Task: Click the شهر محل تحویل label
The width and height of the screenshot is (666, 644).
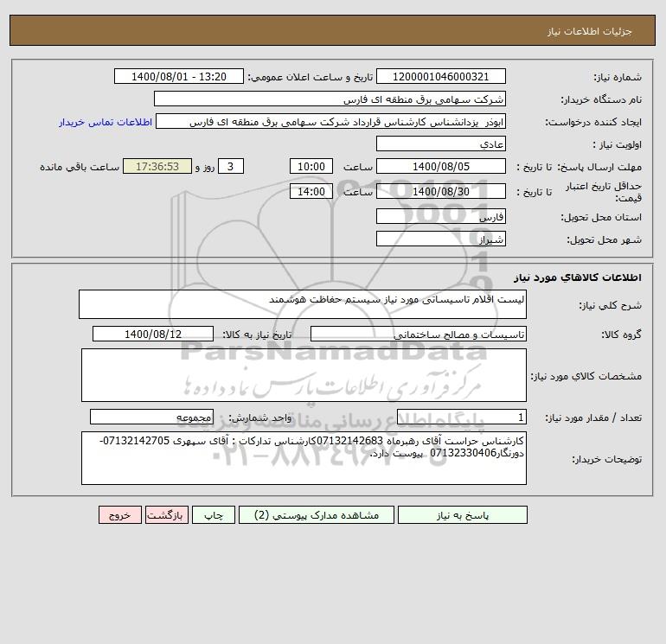Action: coord(604,239)
